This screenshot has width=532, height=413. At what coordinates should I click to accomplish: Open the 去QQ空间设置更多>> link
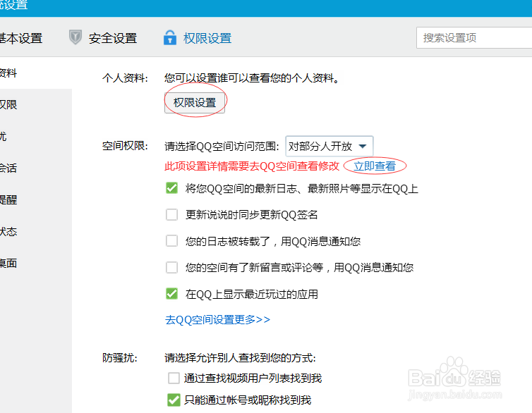coord(217,319)
